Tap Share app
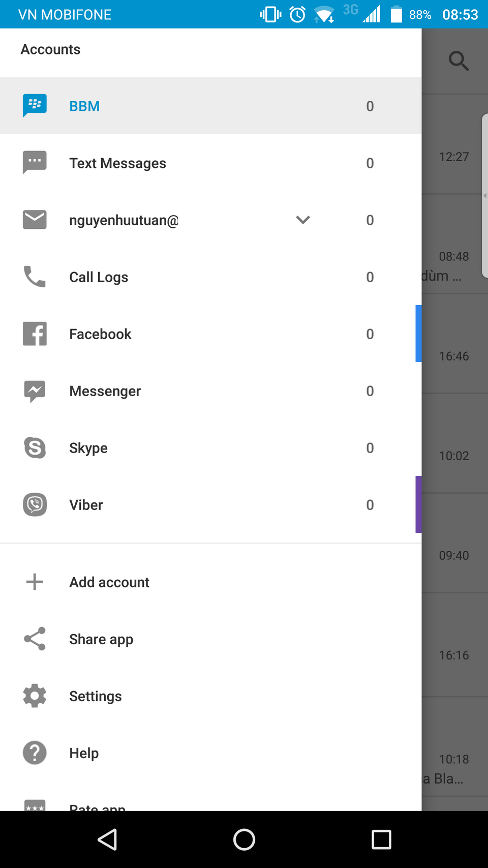Screen dimensions: 488x868 tap(101, 639)
